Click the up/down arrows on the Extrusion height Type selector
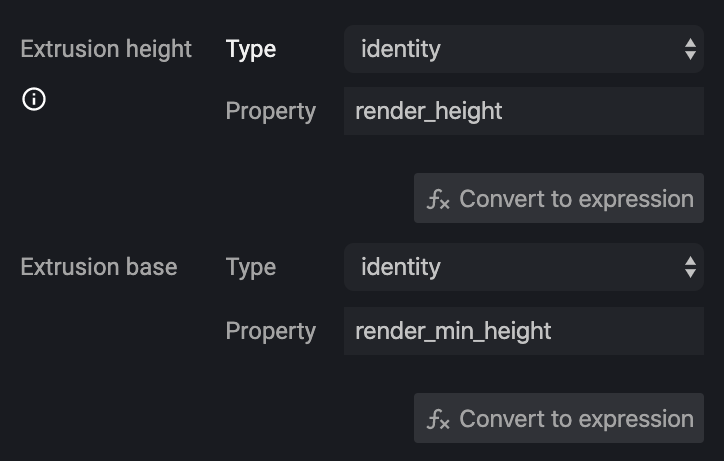724x461 pixels. click(690, 49)
